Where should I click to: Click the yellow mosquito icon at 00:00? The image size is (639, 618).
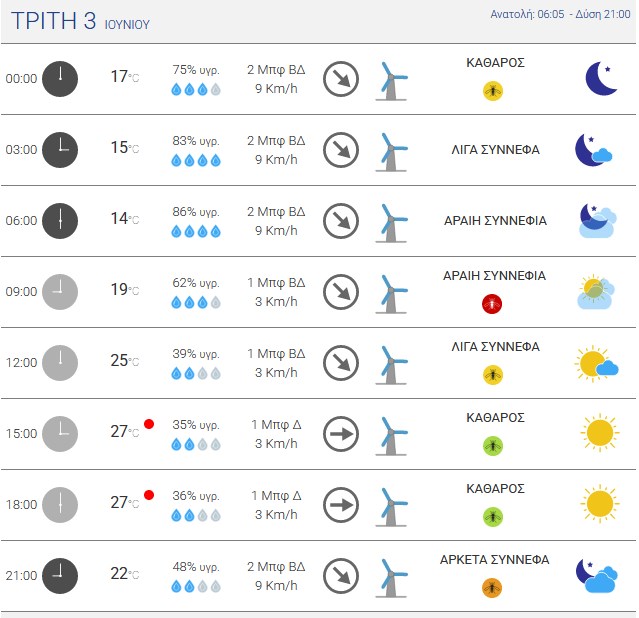pos(493,91)
